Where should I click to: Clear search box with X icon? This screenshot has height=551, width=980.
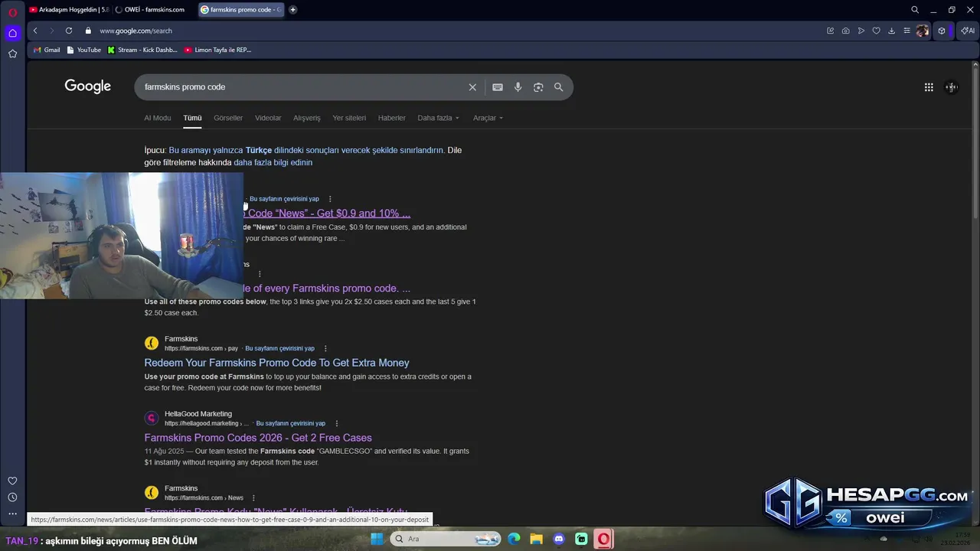coord(472,87)
